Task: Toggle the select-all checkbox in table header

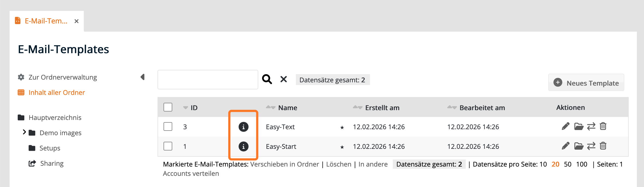Action: [x=168, y=107]
